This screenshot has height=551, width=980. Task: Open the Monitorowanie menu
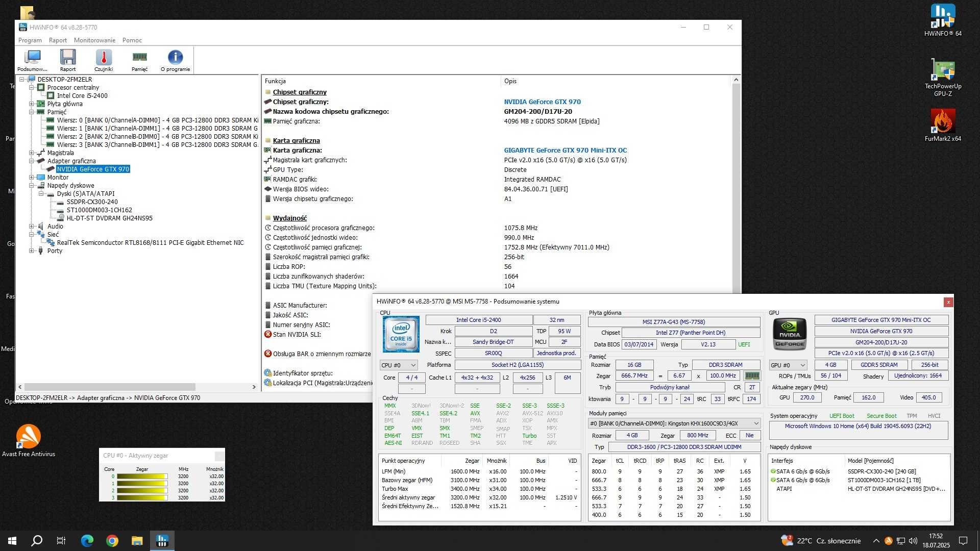94,40
